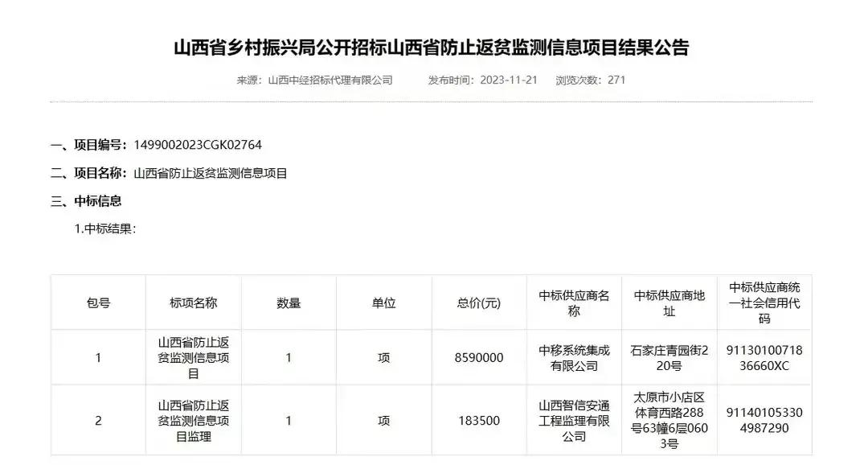This screenshot has height=465, width=868.
Task: Click the 数量 column header
Action: (x=289, y=303)
